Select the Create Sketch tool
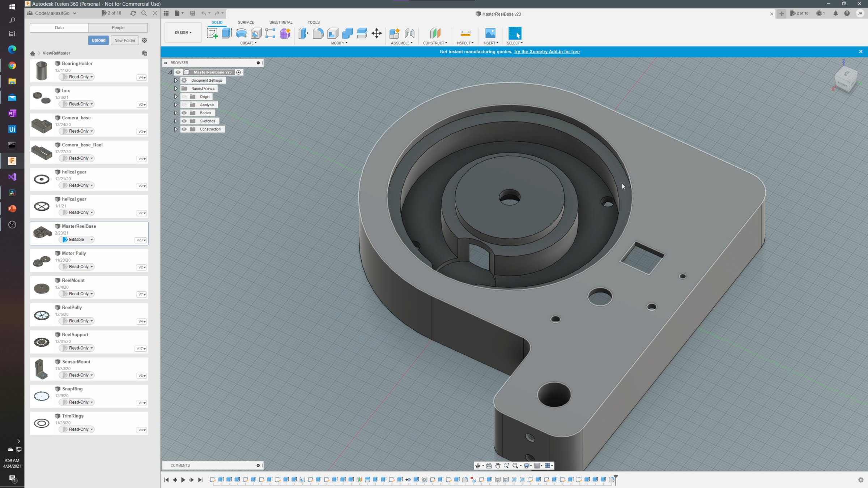The width and height of the screenshot is (868, 488). pyautogui.click(x=212, y=33)
